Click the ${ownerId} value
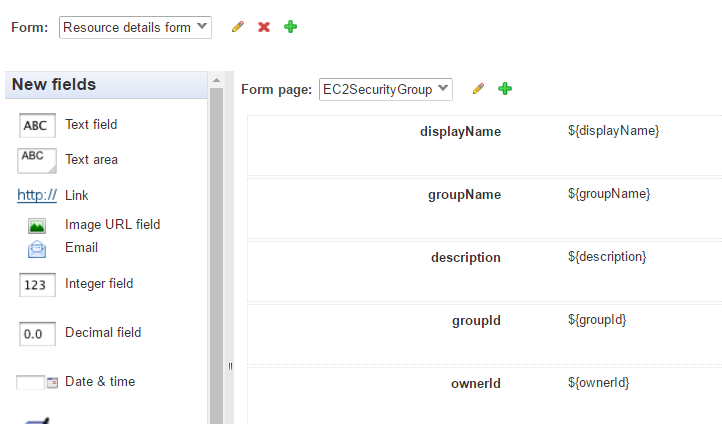 (598, 383)
